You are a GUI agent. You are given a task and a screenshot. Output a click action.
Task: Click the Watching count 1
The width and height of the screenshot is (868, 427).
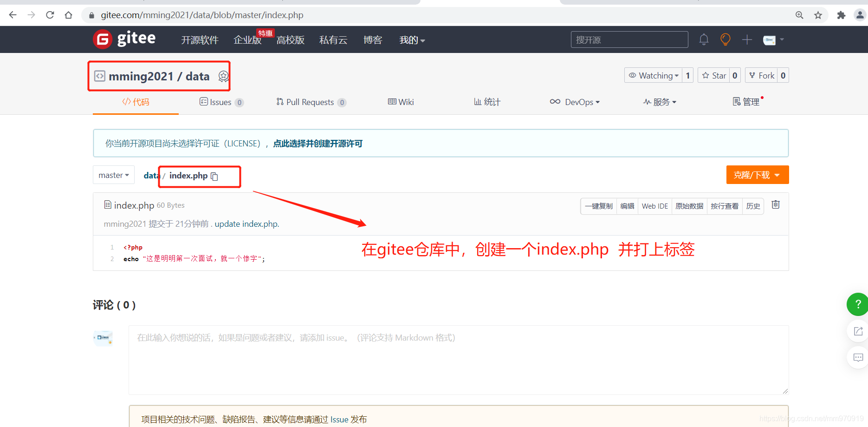[687, 75]
